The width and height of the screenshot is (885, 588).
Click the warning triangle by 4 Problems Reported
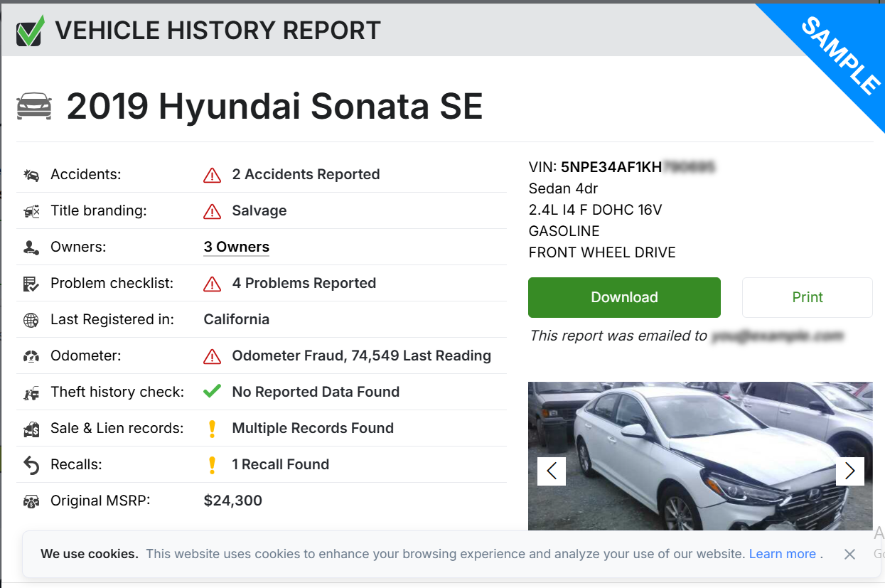[x=212, y=284]
